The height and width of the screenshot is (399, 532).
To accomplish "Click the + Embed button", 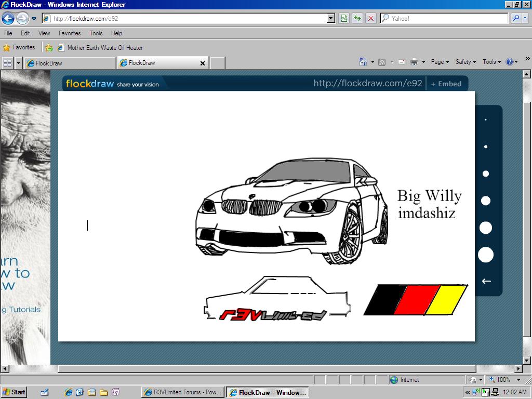I will [446, 84].
